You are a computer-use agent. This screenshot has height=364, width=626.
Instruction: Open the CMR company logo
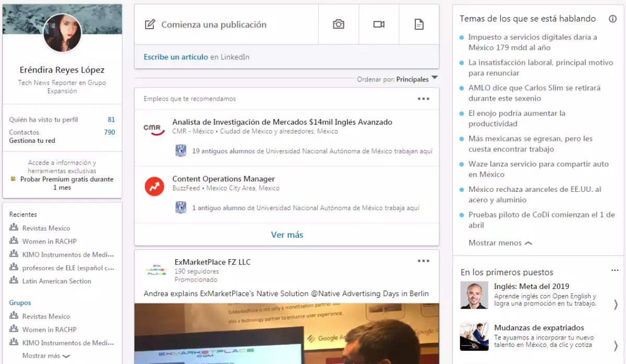[x=154, y=127]
